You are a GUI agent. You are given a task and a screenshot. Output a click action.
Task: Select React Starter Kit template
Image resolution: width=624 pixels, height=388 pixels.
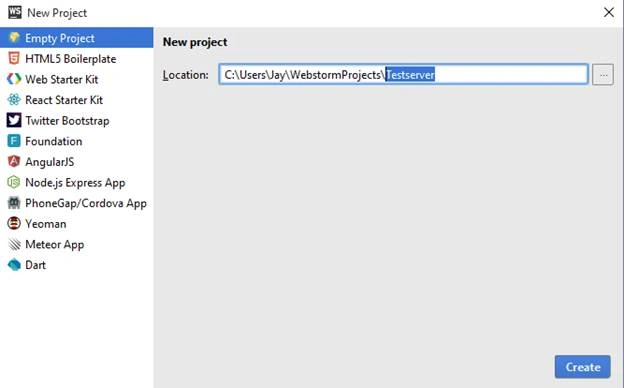click(x=76, y=100)
